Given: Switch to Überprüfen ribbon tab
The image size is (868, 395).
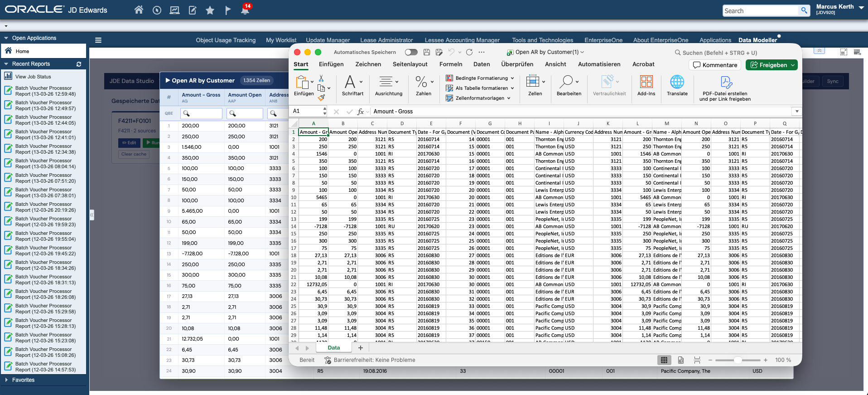Looking at the screenshot, I should click(x=517, y=64).
